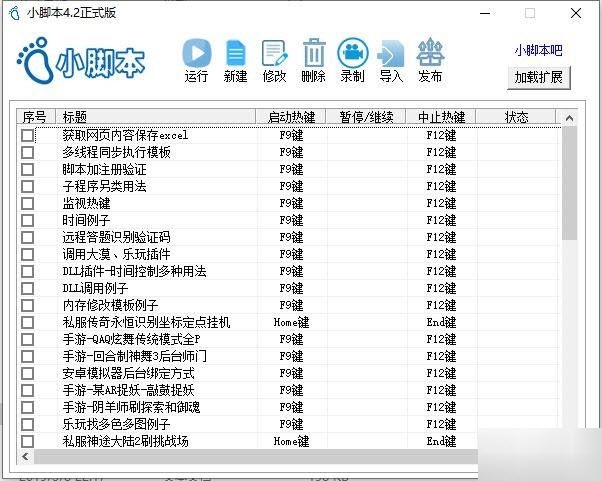Click the 发布 (Publish) icon
The width and height of the screenshot is (602, 481).
pyautogui.click(x=430, y=53)
